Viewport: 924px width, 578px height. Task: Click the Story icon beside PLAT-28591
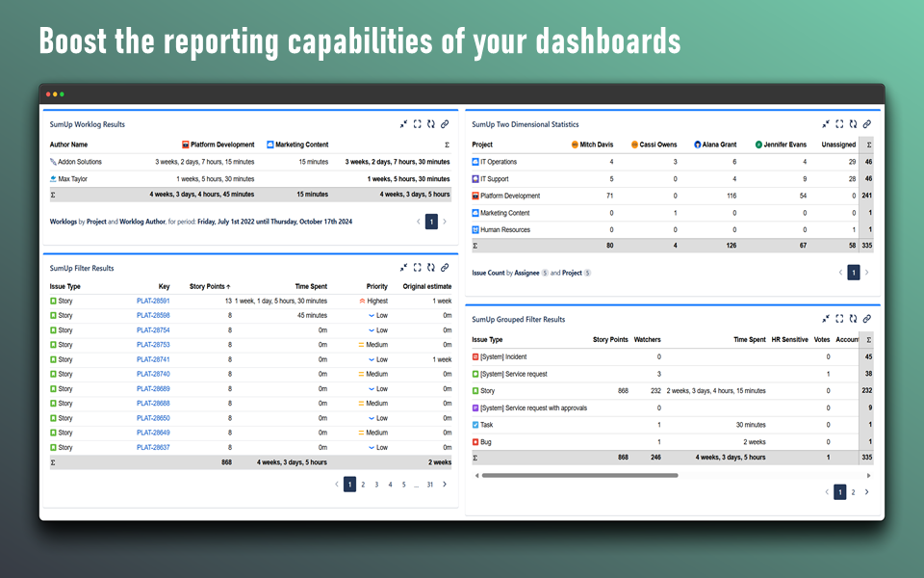click(54, 300)
